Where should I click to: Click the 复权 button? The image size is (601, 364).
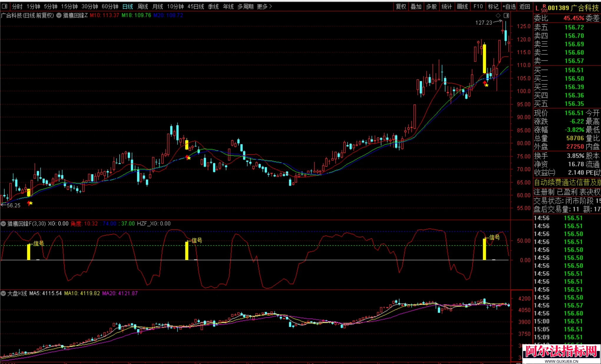click(401, 6)
